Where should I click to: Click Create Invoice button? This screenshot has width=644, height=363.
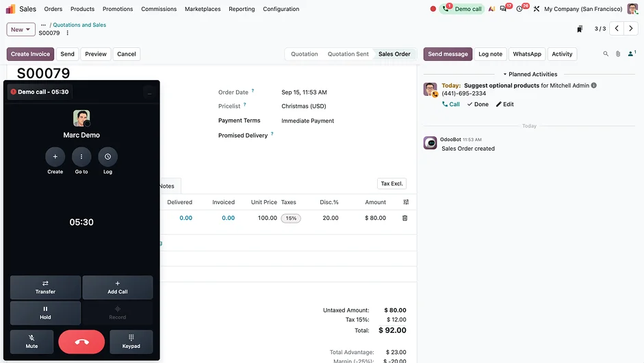[30, 54]
